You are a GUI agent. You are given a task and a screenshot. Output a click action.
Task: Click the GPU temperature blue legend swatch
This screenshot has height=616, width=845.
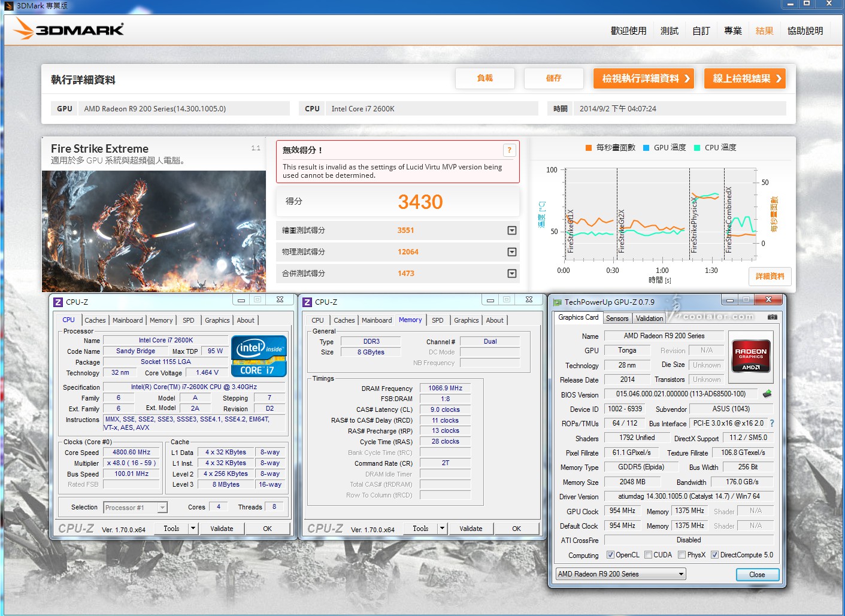tap(646, 148)
